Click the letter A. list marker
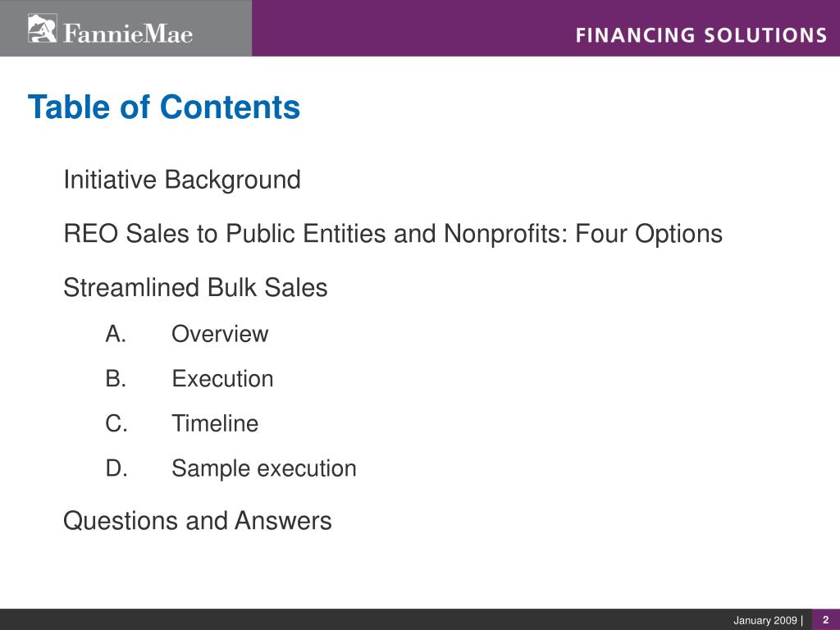This screenshot has width=840, height=630. point(116,334)
